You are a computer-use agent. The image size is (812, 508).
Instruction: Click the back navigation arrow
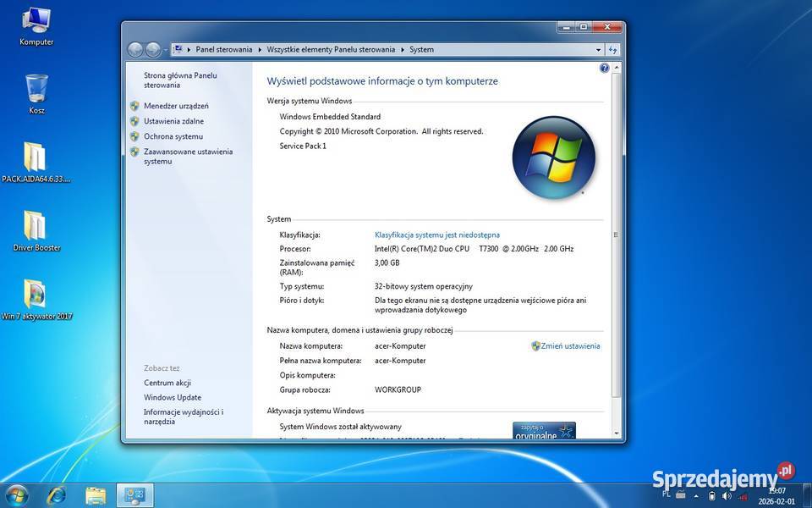tap(135, 49)
